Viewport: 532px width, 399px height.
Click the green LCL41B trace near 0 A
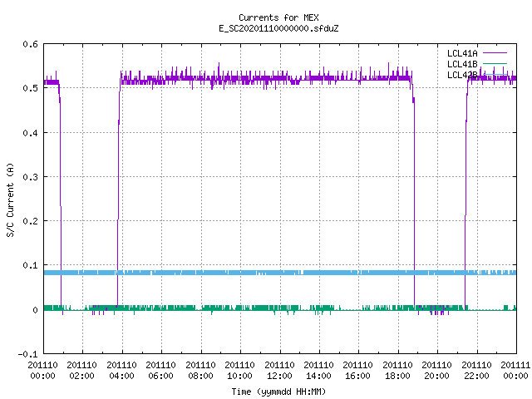[280, 308]
